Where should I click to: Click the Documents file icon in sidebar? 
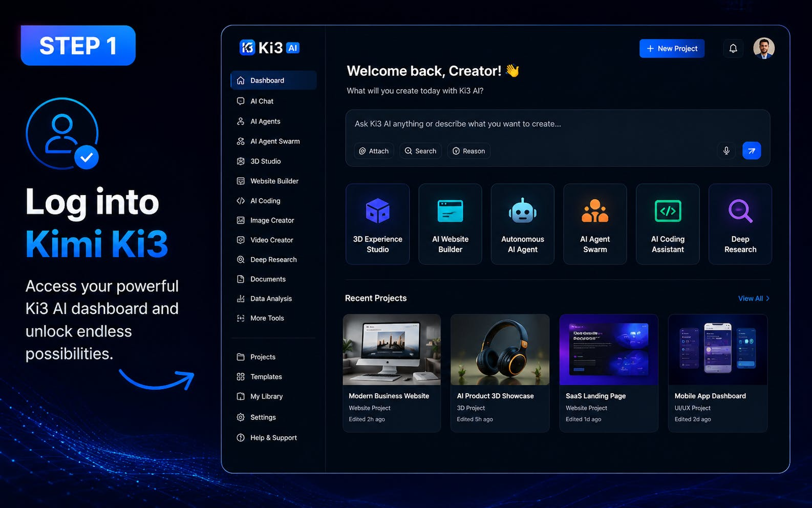(241, 279)
